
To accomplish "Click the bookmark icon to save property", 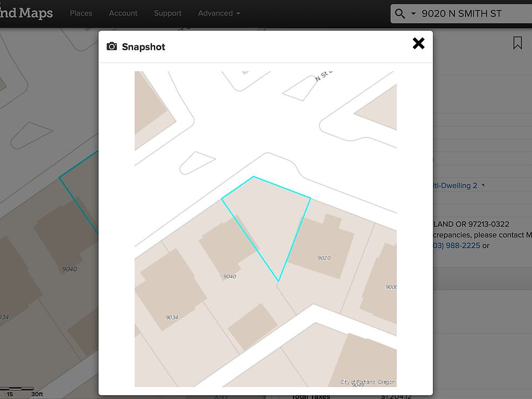I will (517, 43).
